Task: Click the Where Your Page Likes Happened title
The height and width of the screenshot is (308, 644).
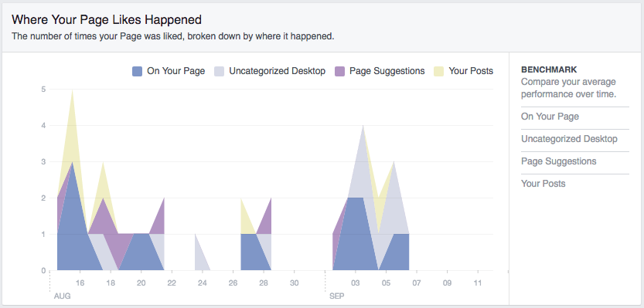Action: pos(107,19)
